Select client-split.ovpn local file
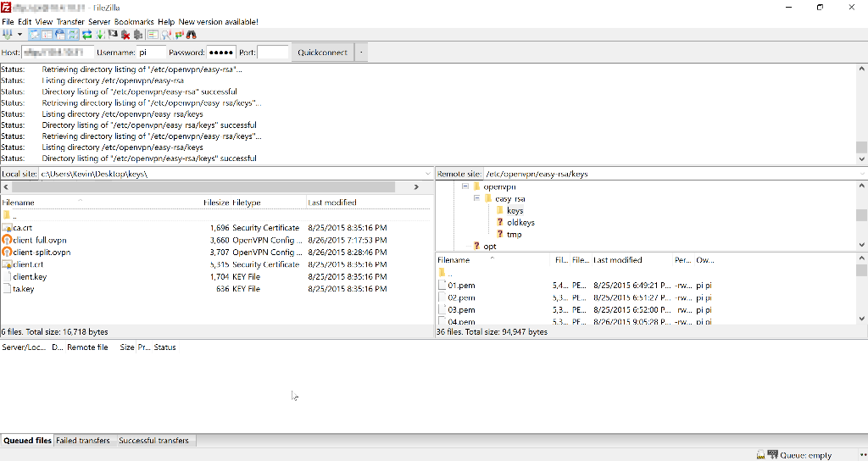This screenshot has width=868, height=461. 42,253
